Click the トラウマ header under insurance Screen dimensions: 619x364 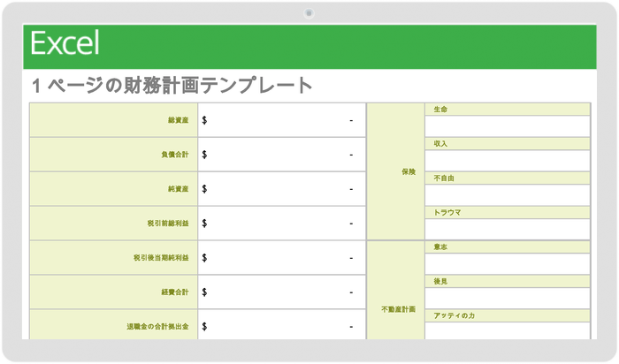508,213
